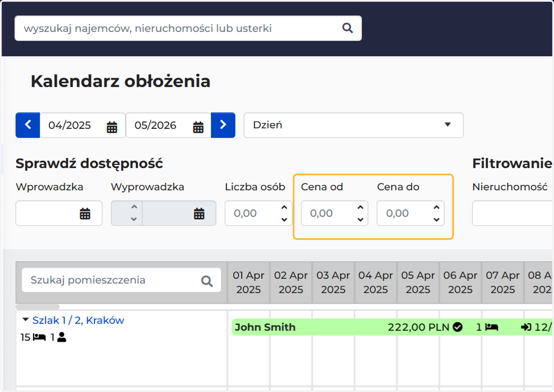The image size is (554, 392).
Task: Open calendar picker for 04/2025 date
Action: [x=112, y=127]
